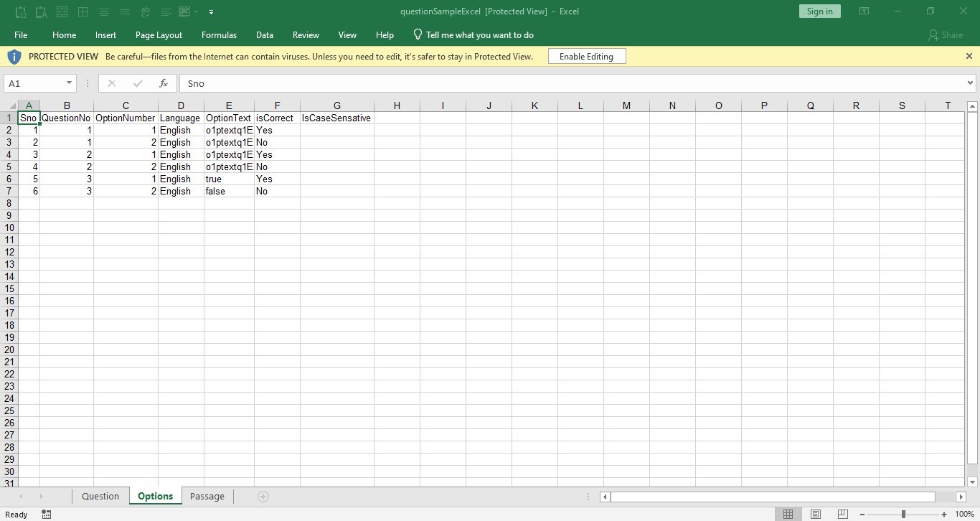Viewport: 980px width, 521px height.
Task: Switch to Normal view in status bar
Action: pyautogui.click(x=788, y=515)
